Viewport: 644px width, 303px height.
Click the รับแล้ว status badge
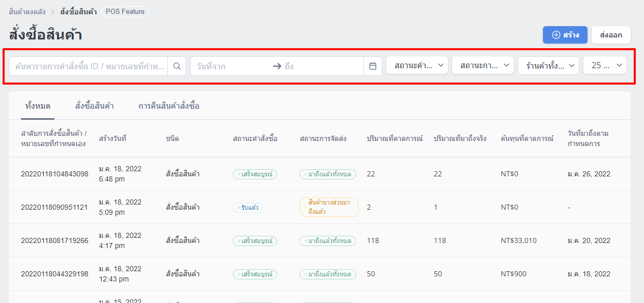pyautogui.click(x=248, y=207)
